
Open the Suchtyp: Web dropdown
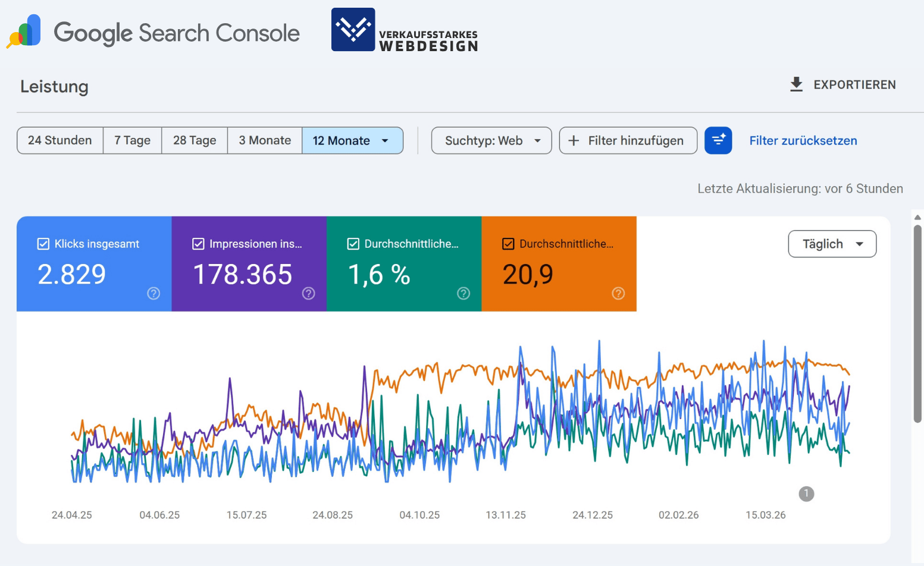tap(491, 140)
